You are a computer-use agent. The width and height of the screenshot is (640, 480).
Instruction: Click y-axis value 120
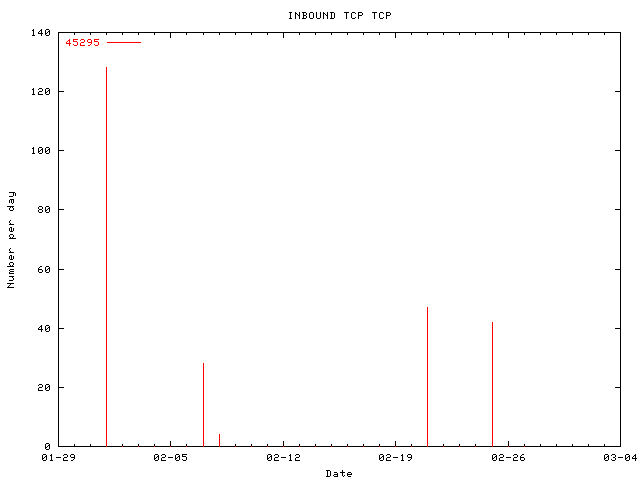tap(41, 91)
